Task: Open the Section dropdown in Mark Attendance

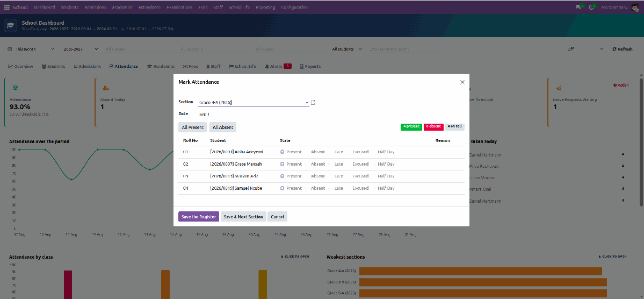Action: [253, 102]
